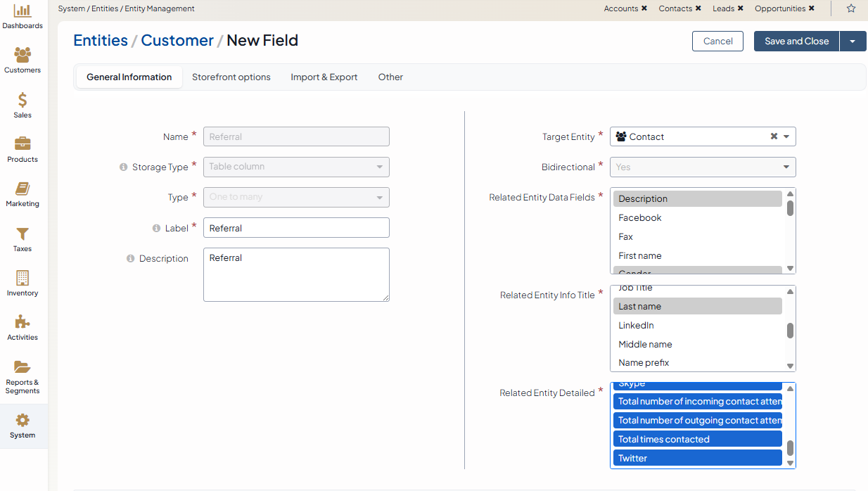
Task: Click the Cancel button
Action: click(x=717, y=41)
